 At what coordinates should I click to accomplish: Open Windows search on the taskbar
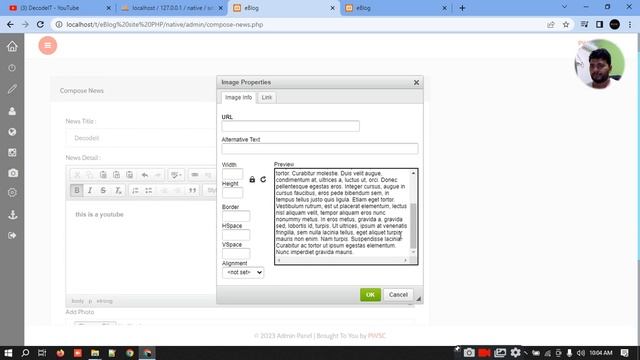25,353
